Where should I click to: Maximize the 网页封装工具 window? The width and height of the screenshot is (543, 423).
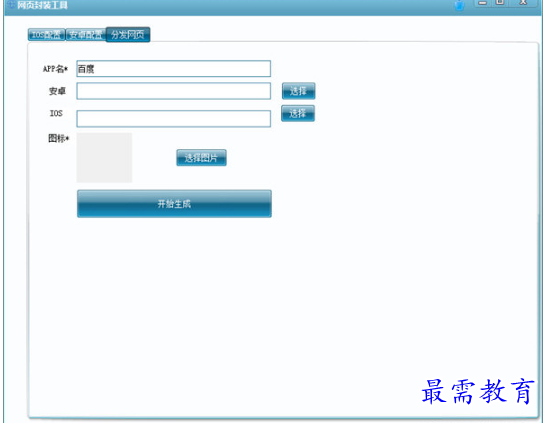tap(500, 3)
